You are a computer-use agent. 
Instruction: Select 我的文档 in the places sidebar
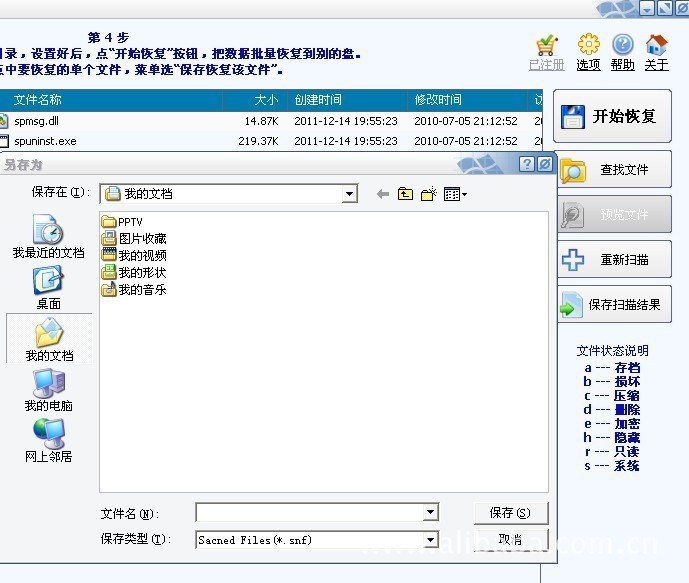click(x=49, y=339)
